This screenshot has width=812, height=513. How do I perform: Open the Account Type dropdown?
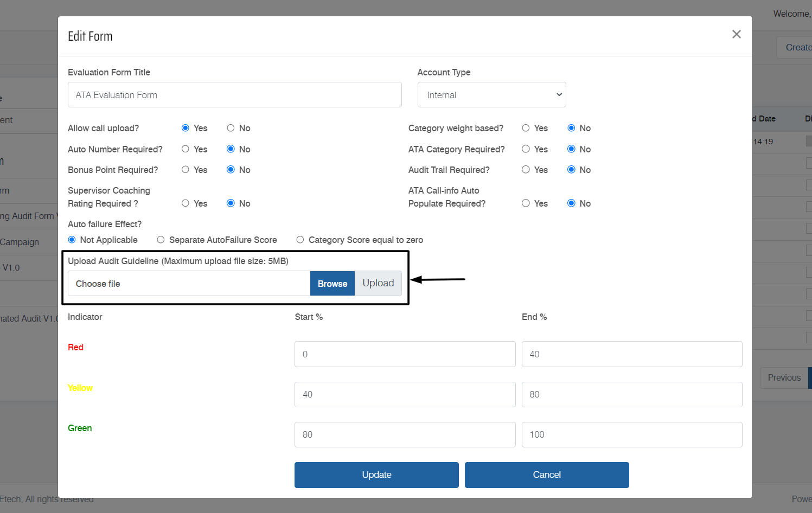(x=491, y=95)
